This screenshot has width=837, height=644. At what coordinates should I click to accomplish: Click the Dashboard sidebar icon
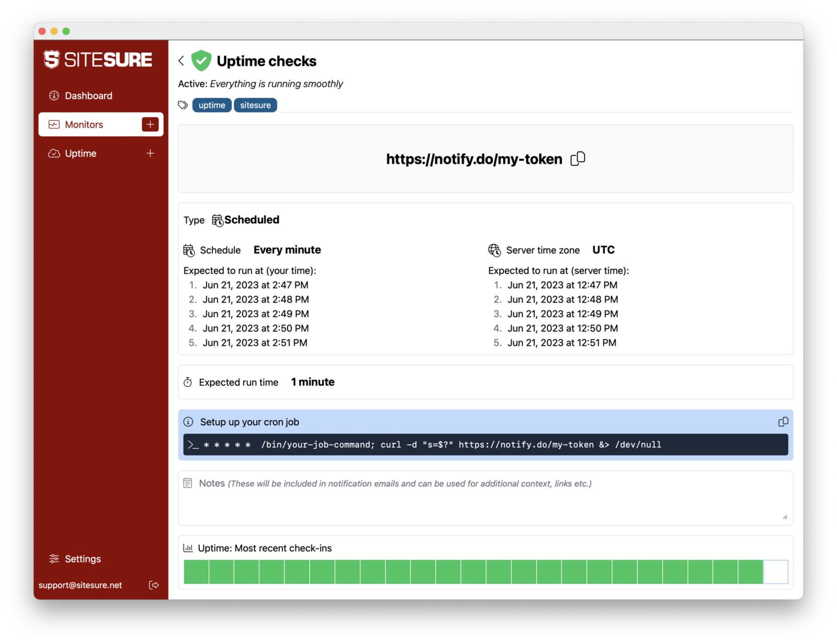(54, 96)
